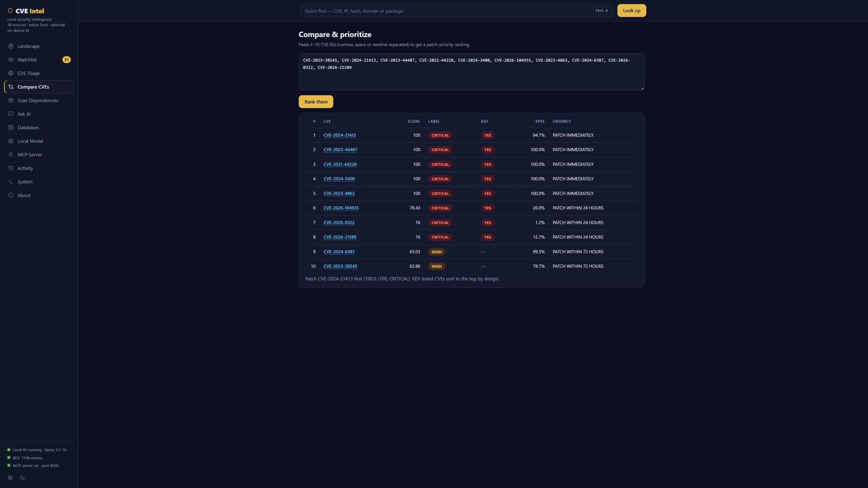The image size is (868, 488).
Task: Click the Databases cylinder icon
Action: click(11, 127)
